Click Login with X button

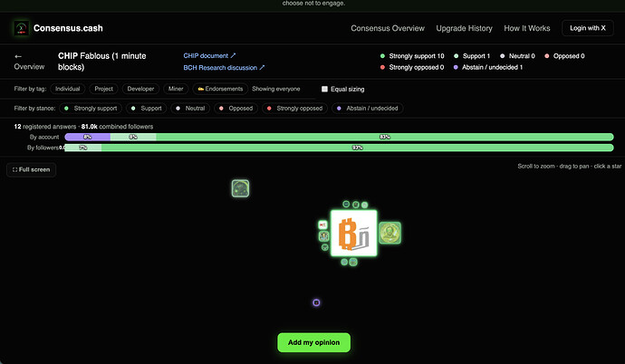(588, 28)
